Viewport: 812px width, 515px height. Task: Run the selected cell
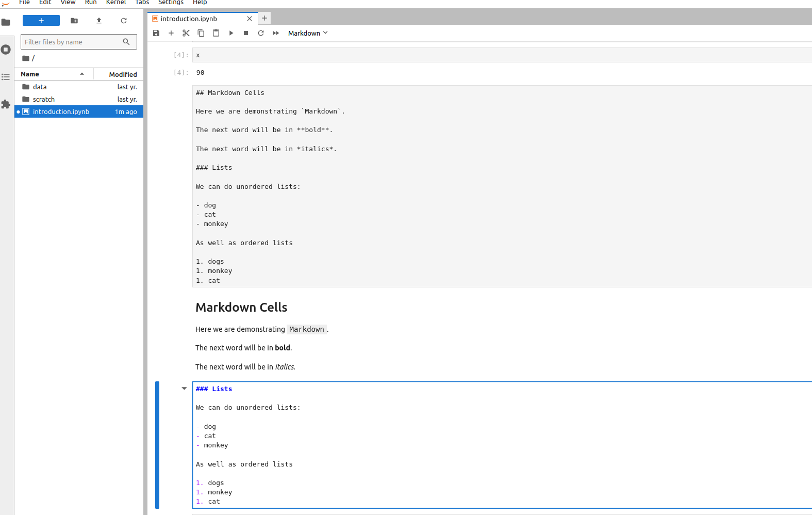231,33
